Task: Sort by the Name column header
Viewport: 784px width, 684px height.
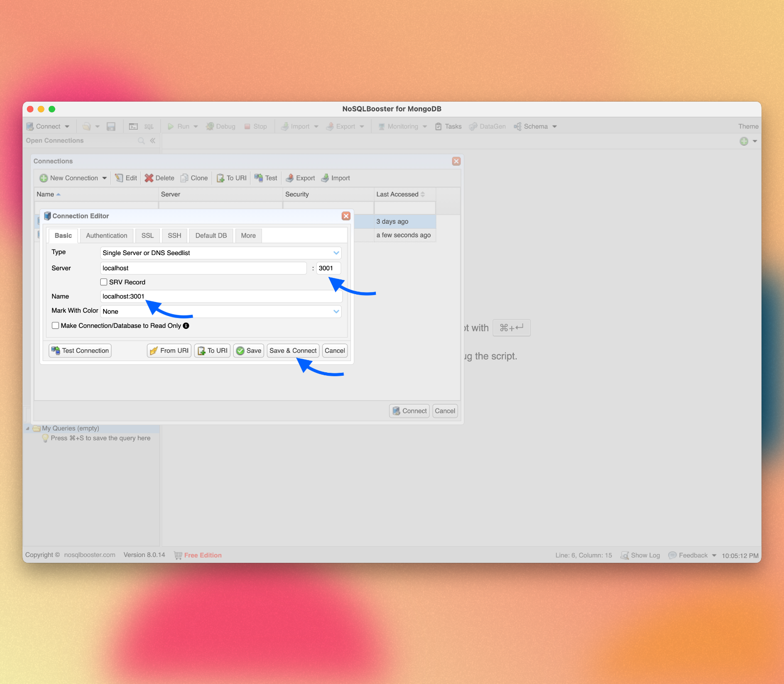Action: click(x=96, y=194)
